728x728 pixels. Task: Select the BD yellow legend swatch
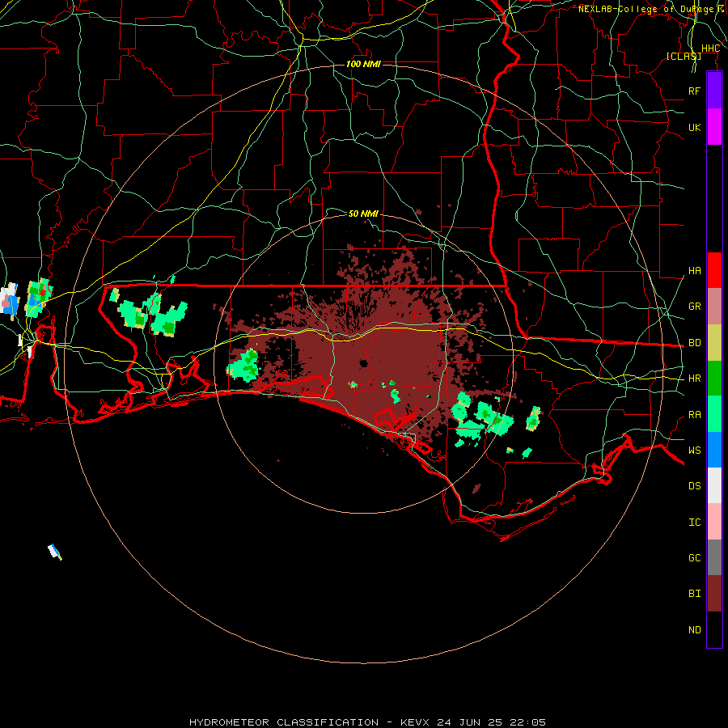click(714, 342)
